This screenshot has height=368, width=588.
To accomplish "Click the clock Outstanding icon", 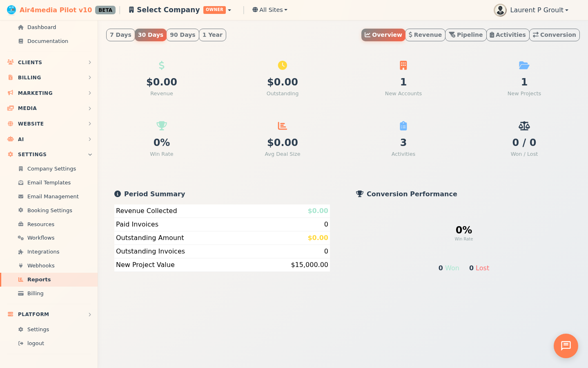I will pyautogui.click(x=283, y=65).
